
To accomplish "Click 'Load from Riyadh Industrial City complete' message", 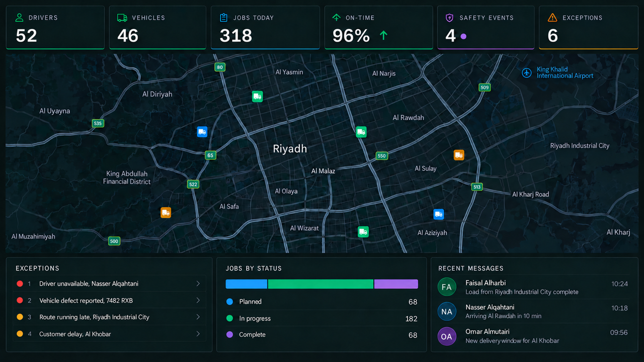I will click(x=522, y=292).
